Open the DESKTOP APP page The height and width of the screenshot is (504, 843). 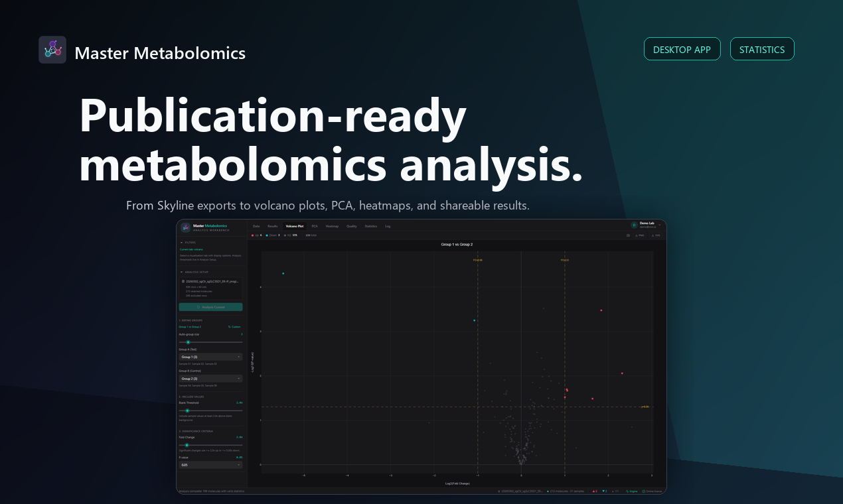tap(682, 49)
